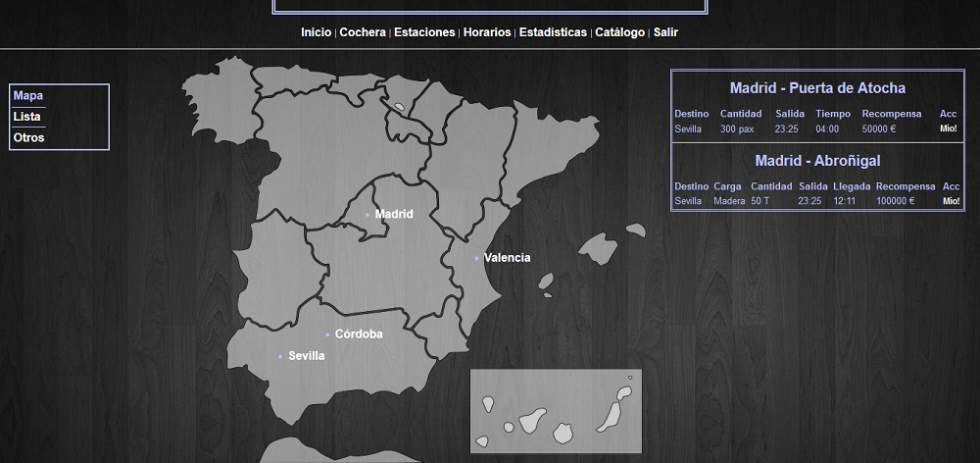Click the Carga column header
980x463 pixels.
coord(727,186)
